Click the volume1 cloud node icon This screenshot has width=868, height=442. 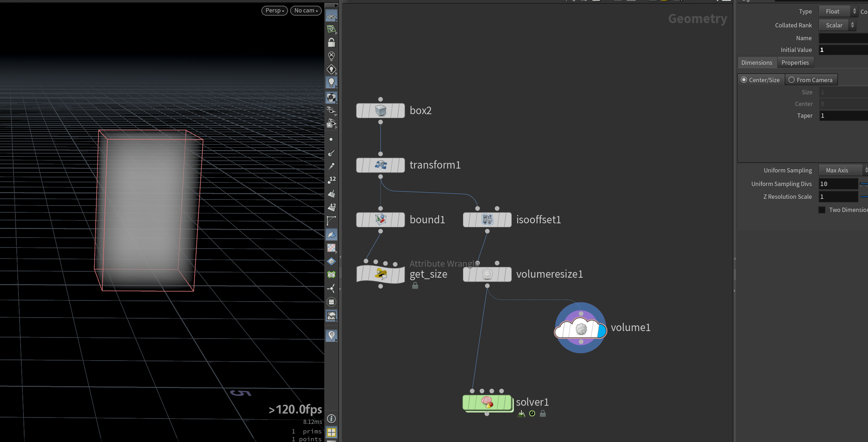[x=581, y=328]
